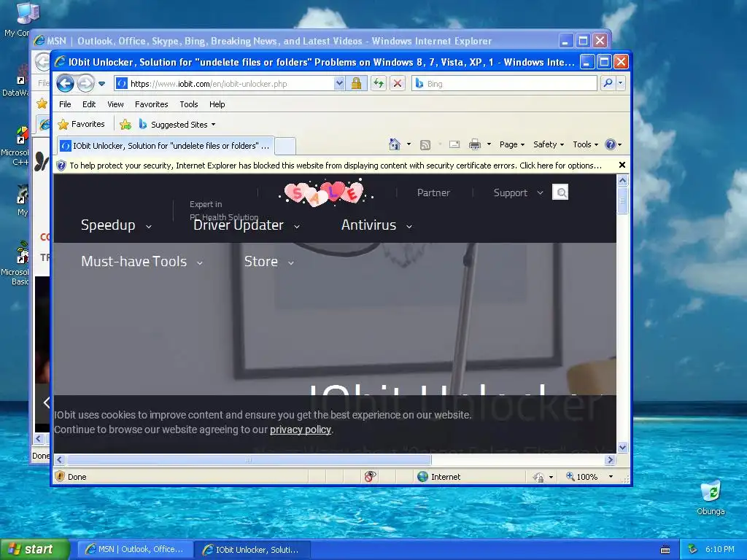Open zoom level dropdown arrow

tap(611, 477)
